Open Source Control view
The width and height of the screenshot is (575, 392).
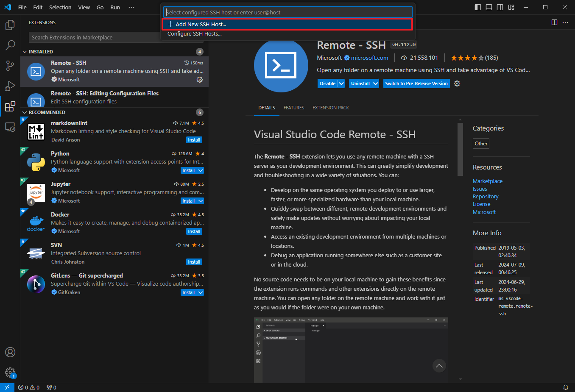pos(10,66)
